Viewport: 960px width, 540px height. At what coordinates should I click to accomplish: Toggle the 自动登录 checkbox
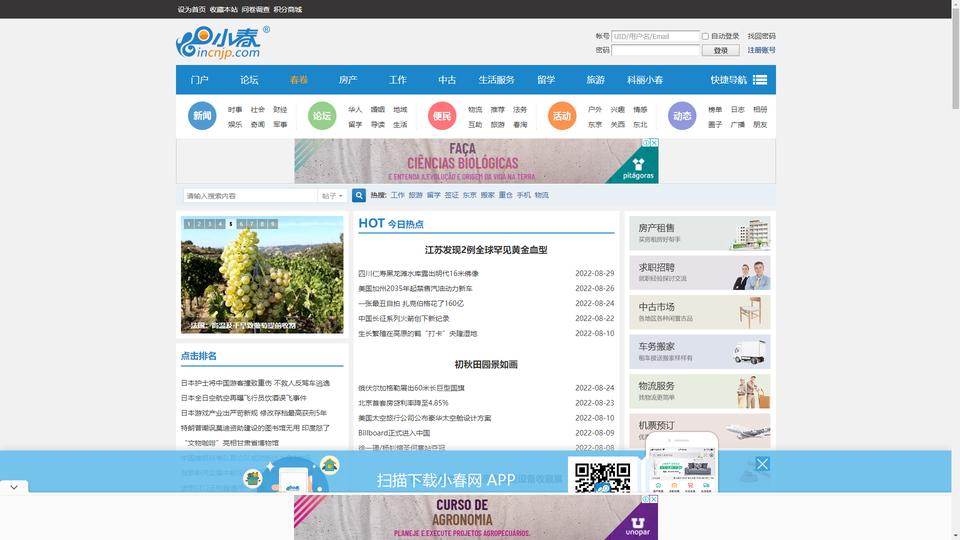[705, 36]
